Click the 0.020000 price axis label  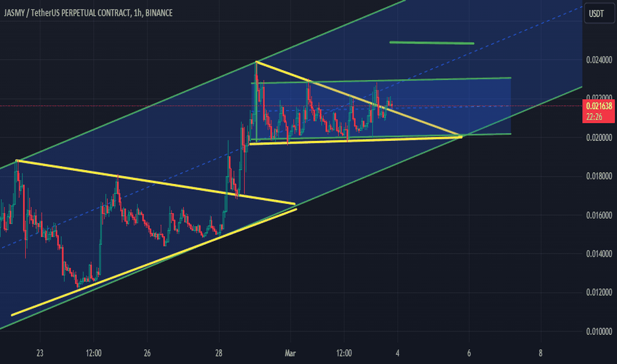tap(599, 138)
